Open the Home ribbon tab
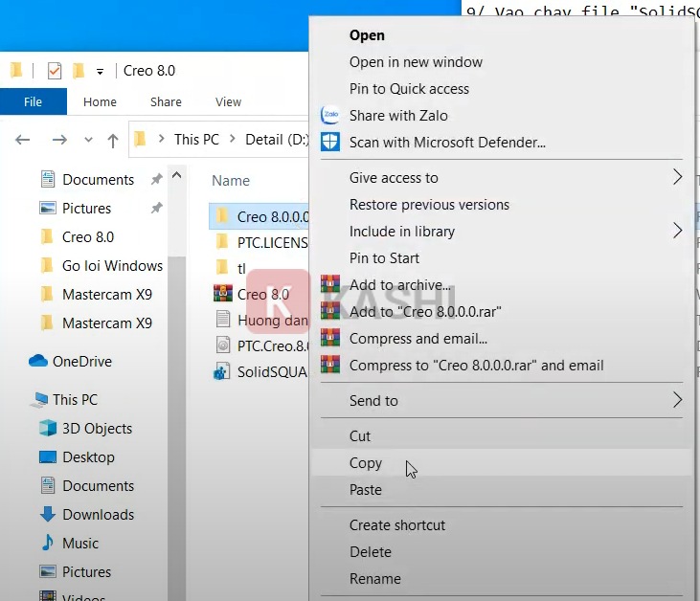The image size is (700, 601). (x=100, y=101)
